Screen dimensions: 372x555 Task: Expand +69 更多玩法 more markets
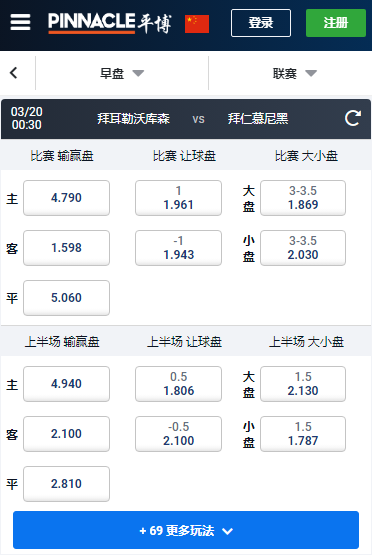click(186, 530)
